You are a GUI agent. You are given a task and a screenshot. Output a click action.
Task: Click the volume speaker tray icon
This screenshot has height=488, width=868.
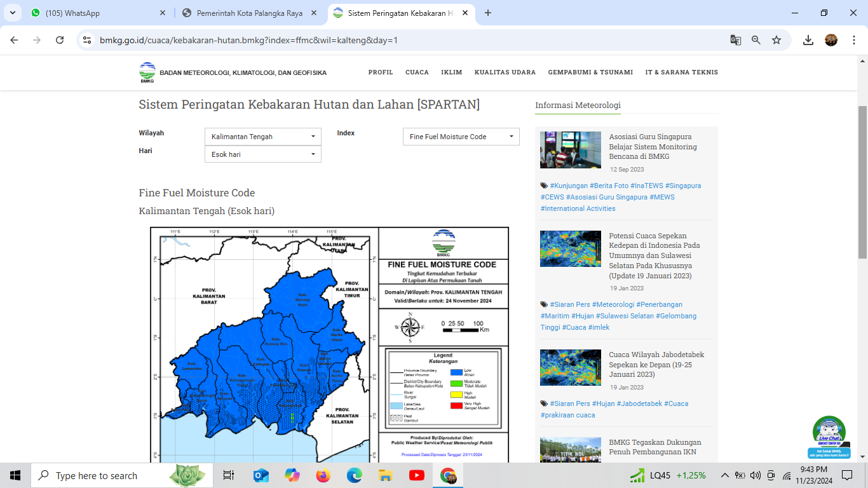pyautogui.click(x=756, y=475)
